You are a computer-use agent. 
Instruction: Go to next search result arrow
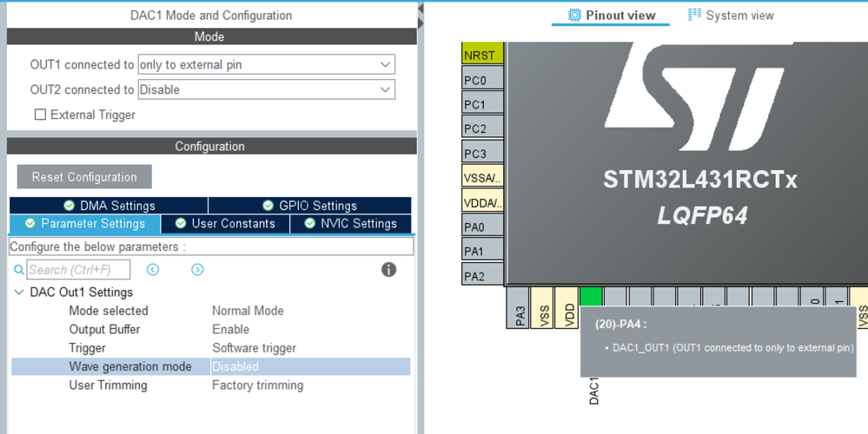click(197, 270)
